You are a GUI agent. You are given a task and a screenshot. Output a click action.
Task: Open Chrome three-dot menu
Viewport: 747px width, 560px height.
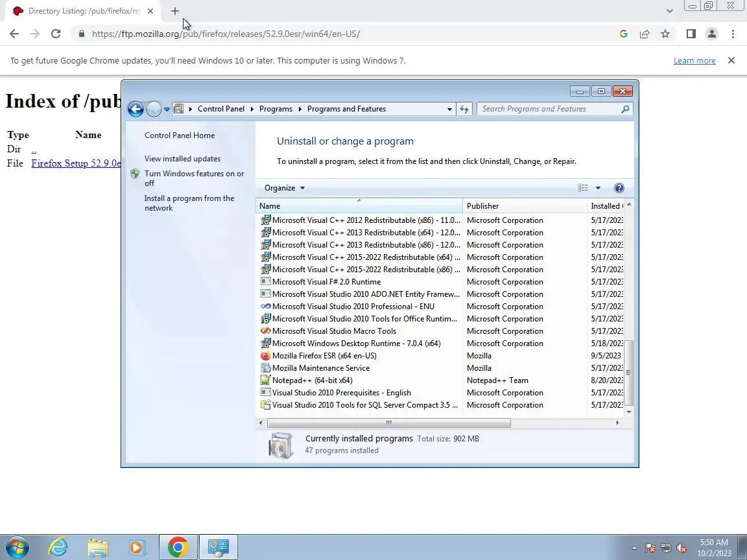pos(733,34)
